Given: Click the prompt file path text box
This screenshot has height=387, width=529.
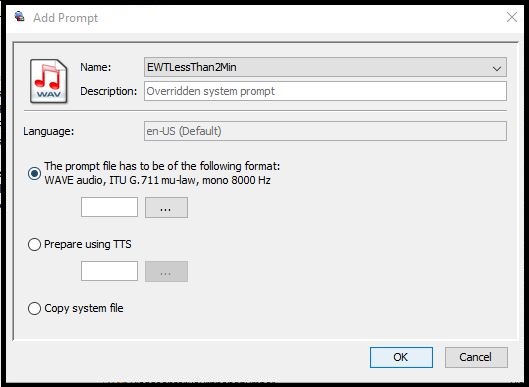Looking at the screenshot, I should (x=109, y=207).
